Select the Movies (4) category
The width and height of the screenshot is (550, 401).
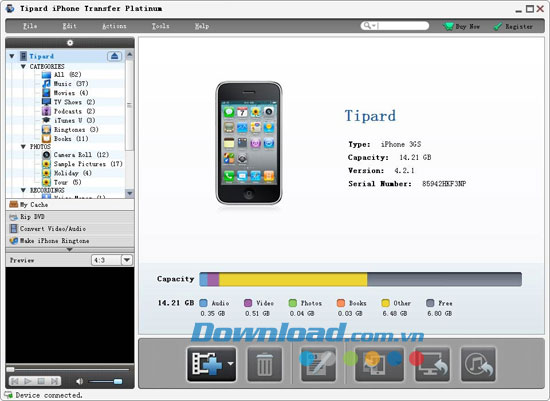(x=65, y=93)
